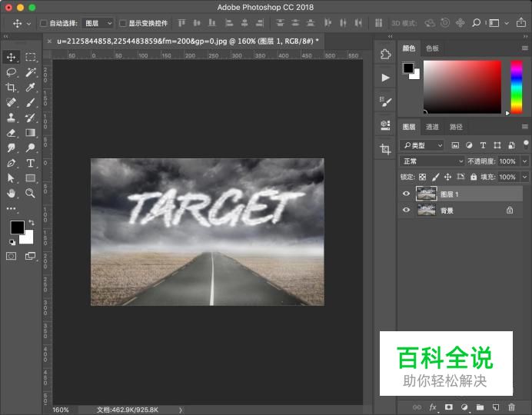Click the add layer mask icon

tap(448, 407)
